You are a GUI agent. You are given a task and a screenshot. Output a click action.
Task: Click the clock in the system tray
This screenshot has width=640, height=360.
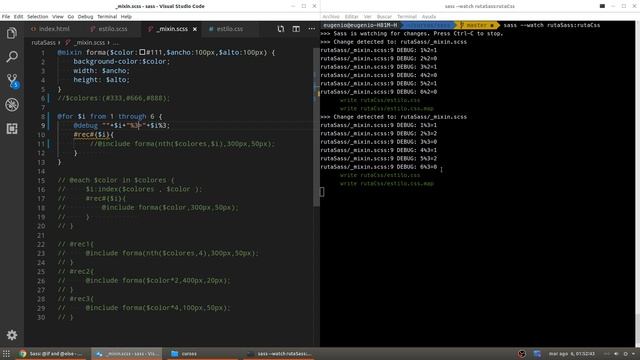pyautogui.click(x=571, y=354)
